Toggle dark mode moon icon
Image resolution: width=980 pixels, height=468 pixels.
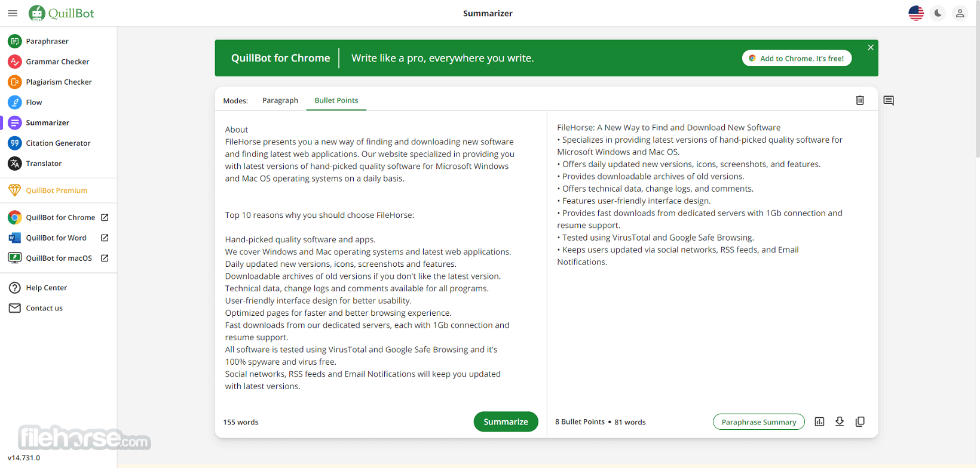click(x=938, y=13)
